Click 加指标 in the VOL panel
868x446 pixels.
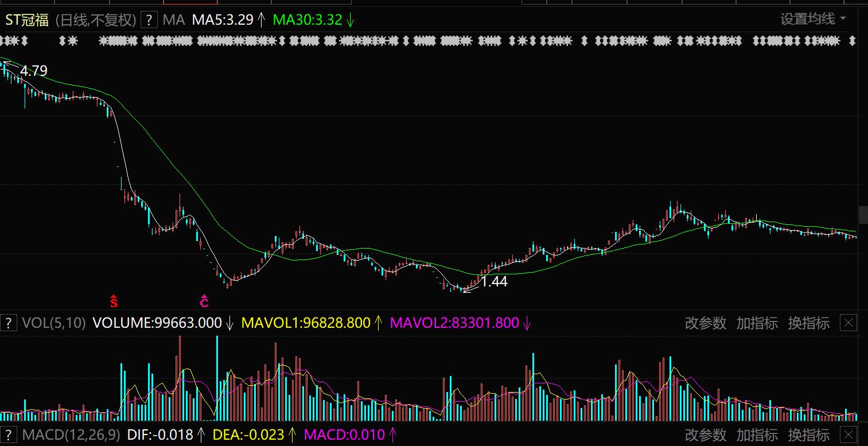[757, 323]
